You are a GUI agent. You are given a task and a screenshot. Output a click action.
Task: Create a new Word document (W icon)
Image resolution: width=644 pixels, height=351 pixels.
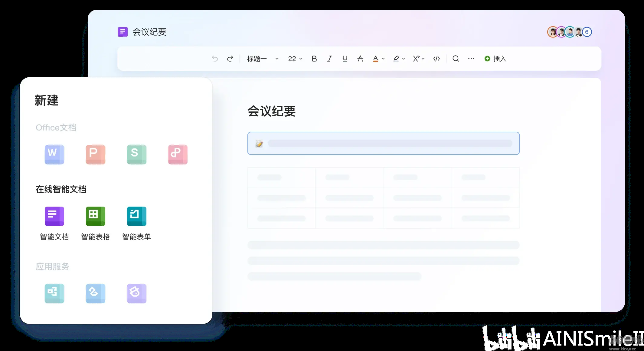point(54,154)
